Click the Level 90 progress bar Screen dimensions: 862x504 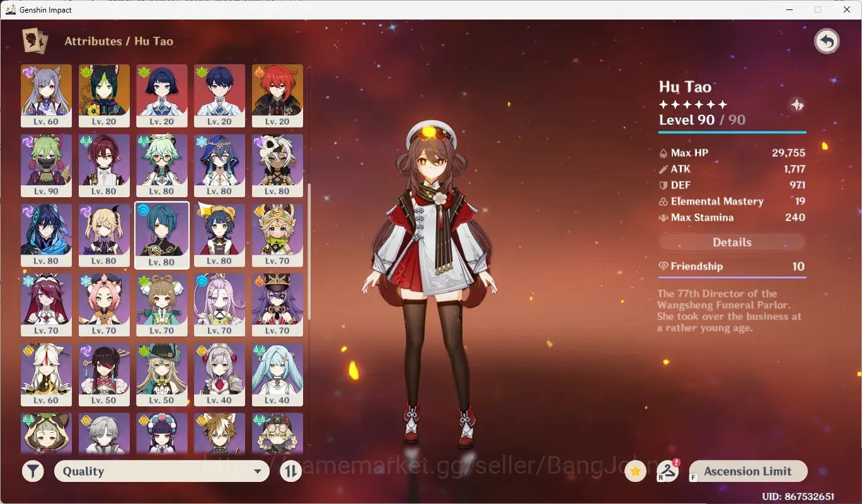[732, 132]
